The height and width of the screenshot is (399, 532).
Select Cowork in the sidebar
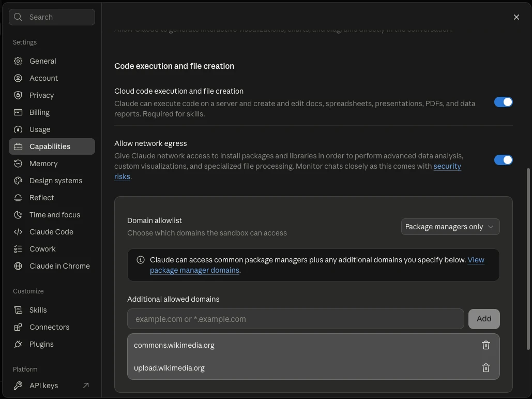click(52, 249)
